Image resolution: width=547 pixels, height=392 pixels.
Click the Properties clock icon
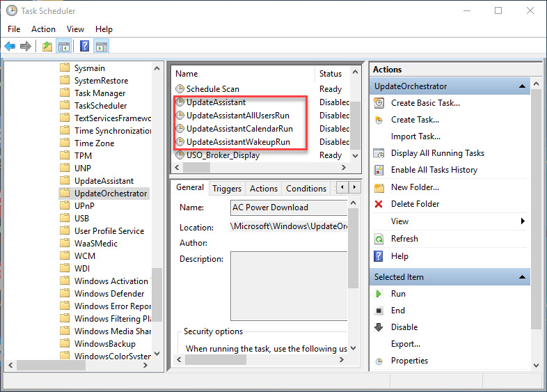pyautogui.click(x=379, y=361)
